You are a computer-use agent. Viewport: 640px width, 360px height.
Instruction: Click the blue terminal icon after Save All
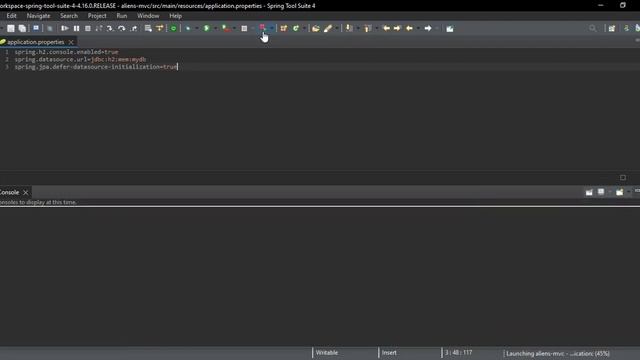36,28
